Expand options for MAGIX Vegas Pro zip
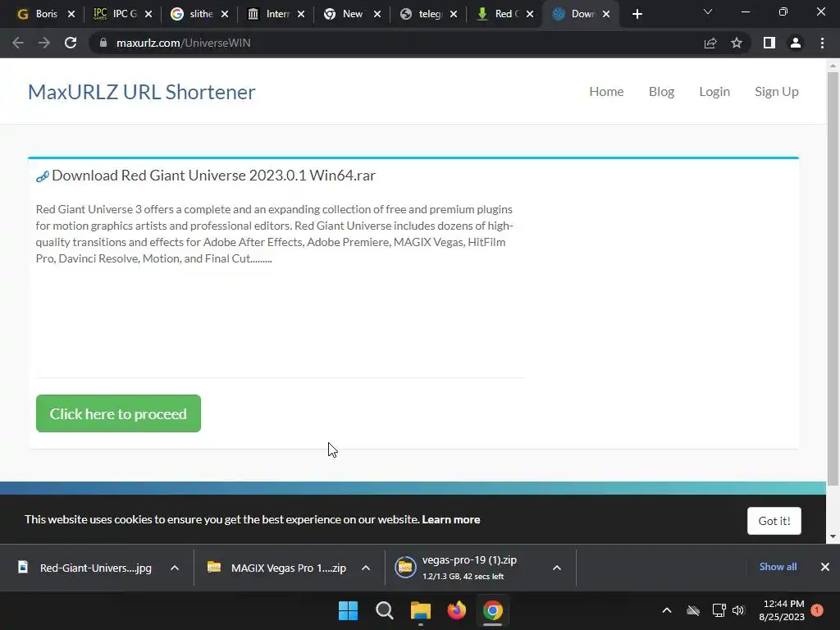The width and height of the screenshot is (840, 630). (366, 568)
